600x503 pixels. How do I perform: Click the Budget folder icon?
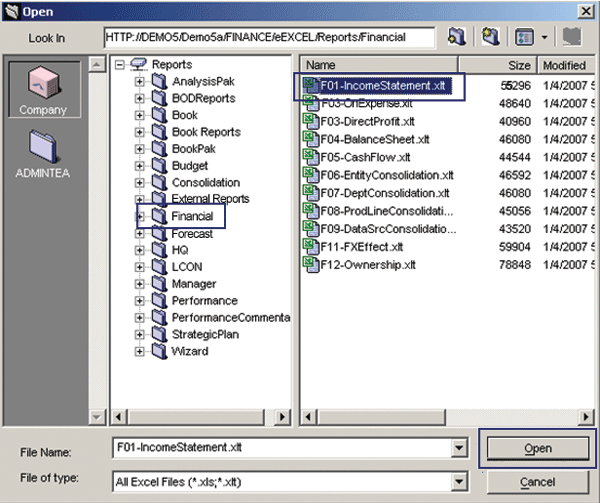158,166
